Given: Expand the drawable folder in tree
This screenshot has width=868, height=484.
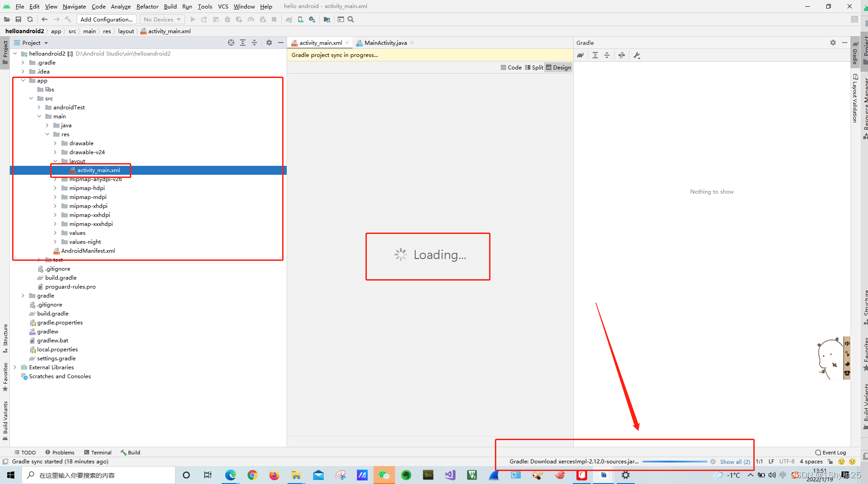Looking at the screenshot, I should click(55, 143).
